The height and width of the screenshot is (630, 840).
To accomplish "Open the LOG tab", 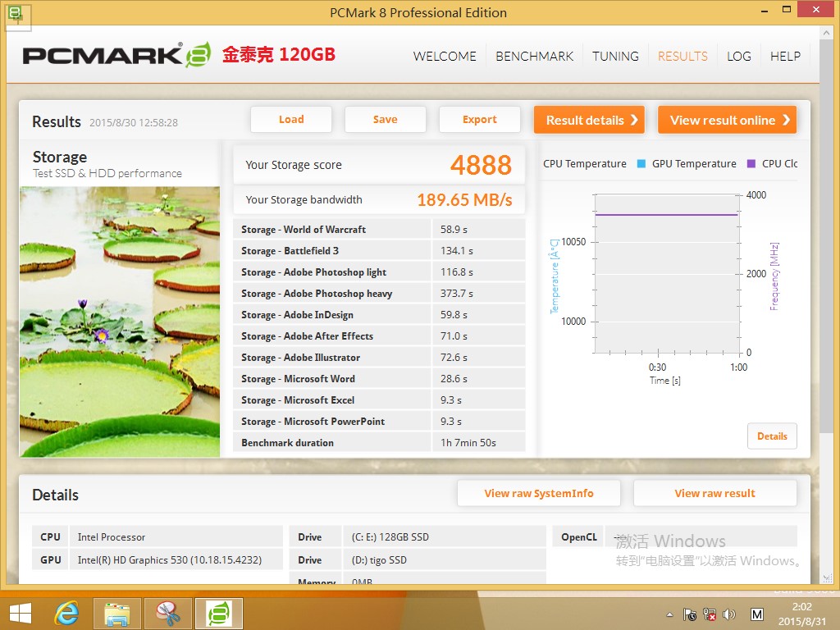I will pos(739,57).
